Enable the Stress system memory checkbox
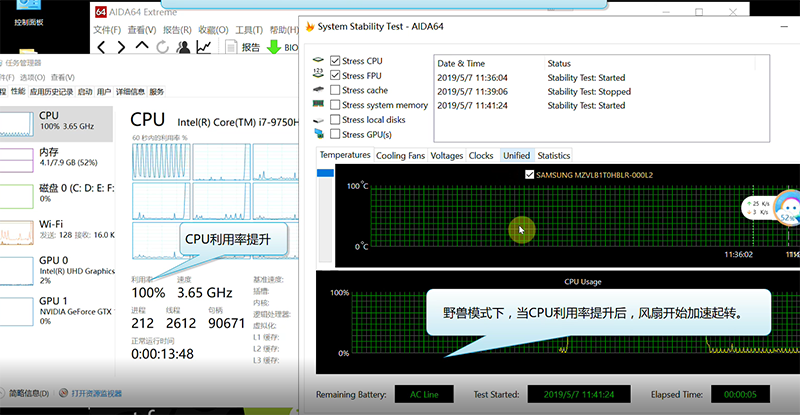Viewport: 800px width, 415px height. pyautogui.click(x=335, y=105)
